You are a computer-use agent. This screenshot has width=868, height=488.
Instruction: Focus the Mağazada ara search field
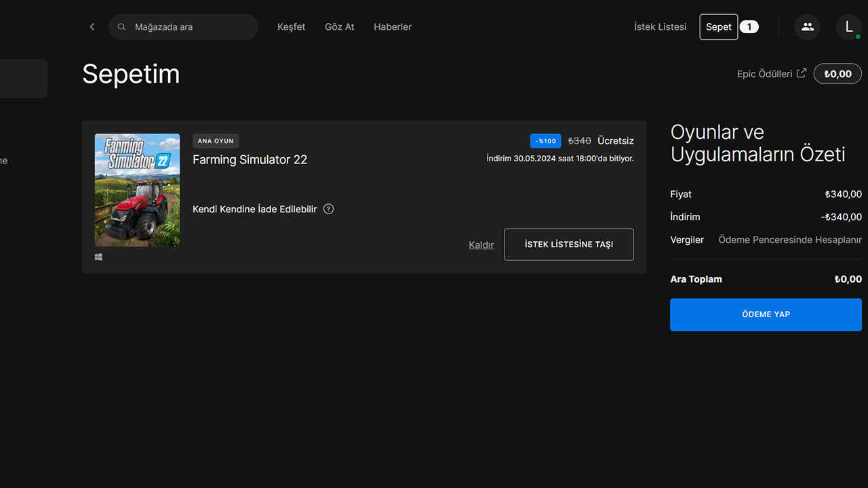point(183,27)
